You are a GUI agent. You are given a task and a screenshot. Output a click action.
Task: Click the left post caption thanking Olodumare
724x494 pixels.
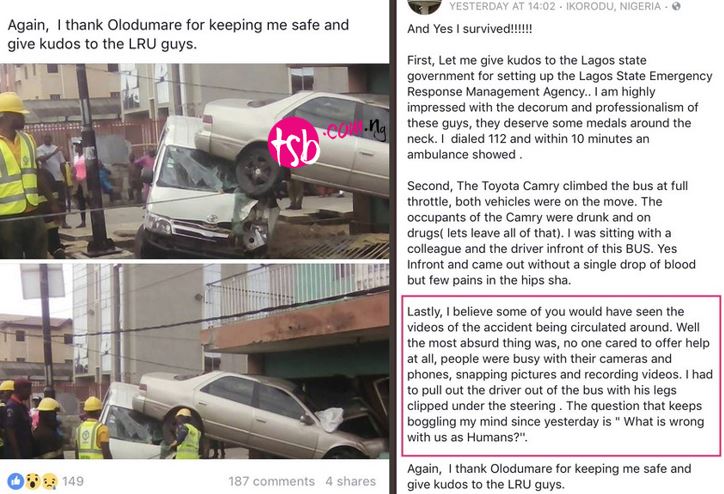point(178,34)
